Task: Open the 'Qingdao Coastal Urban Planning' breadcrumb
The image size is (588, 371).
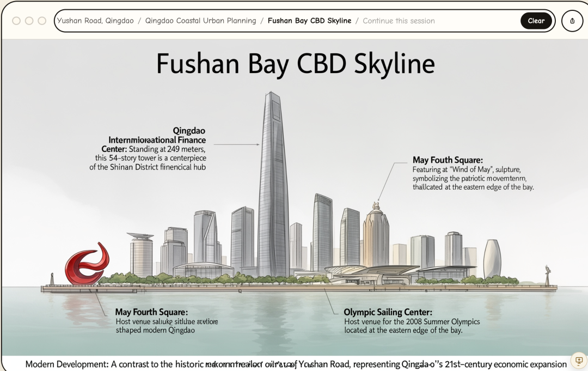Action: click(x=200, y=21)
